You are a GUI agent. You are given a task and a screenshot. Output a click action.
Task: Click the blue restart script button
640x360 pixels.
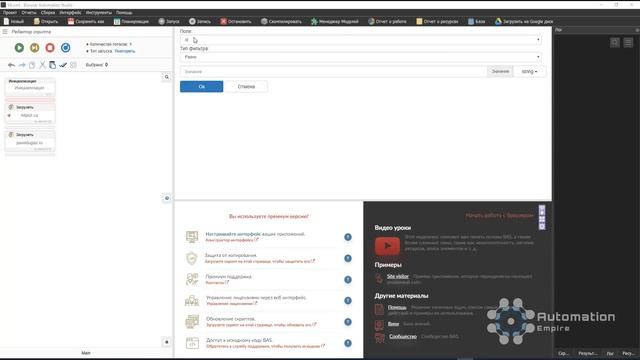(65, 48)
